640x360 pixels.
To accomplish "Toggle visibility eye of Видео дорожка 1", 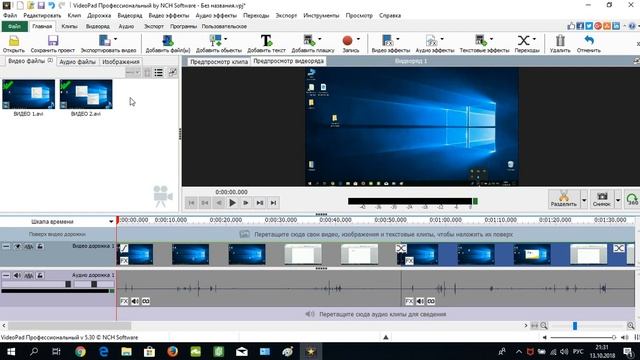I will coord(17,247).
